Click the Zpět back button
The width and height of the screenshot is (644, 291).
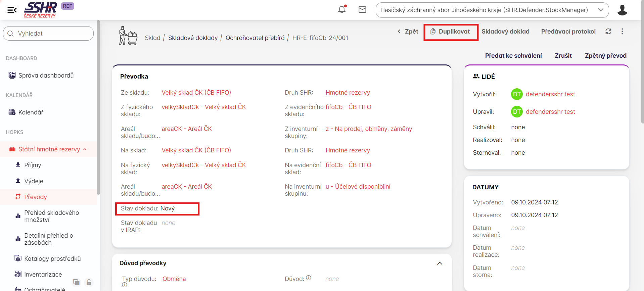(x=408, y=32)
